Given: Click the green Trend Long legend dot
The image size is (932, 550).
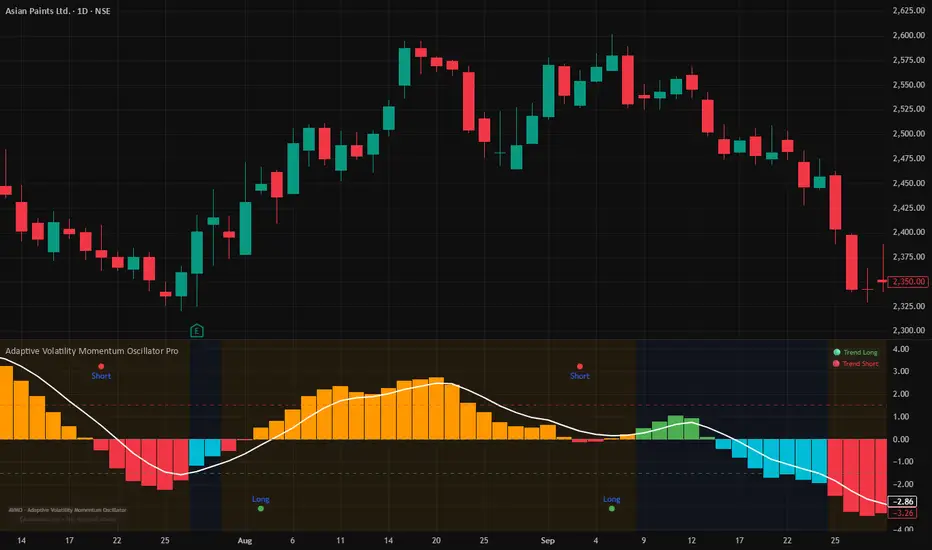Looking at the screenshot, I should pyautogui.click(x=837, y=352).
